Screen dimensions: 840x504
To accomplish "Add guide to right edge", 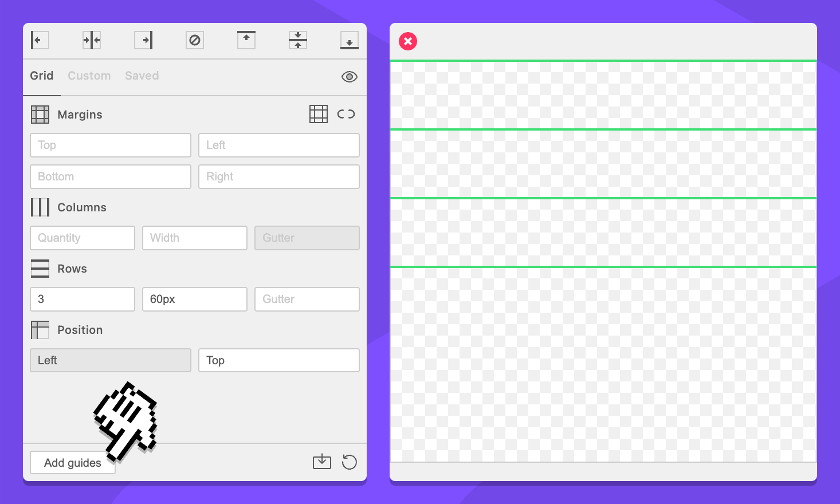I will (143, 40).
